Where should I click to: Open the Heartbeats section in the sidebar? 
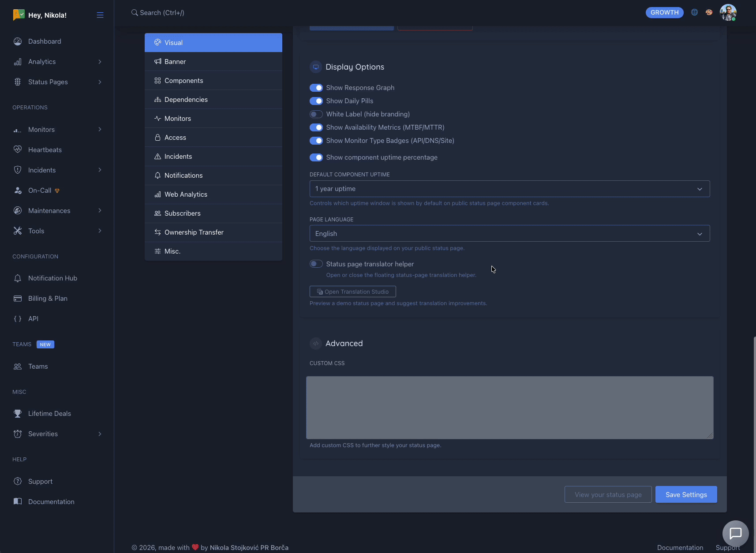pos(45,149)
